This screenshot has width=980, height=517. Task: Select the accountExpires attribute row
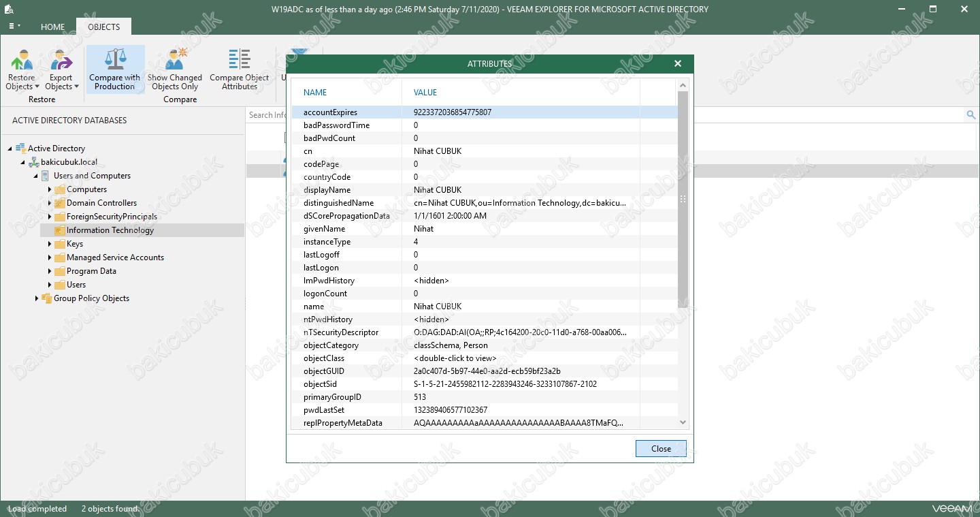pyautogui.click(x=485, y=112)
